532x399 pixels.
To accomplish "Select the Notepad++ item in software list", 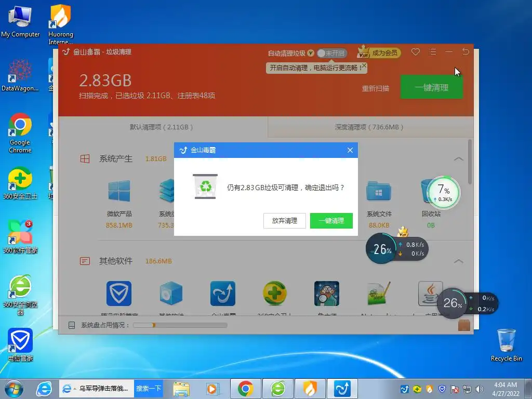I will (x=379, y=294).
